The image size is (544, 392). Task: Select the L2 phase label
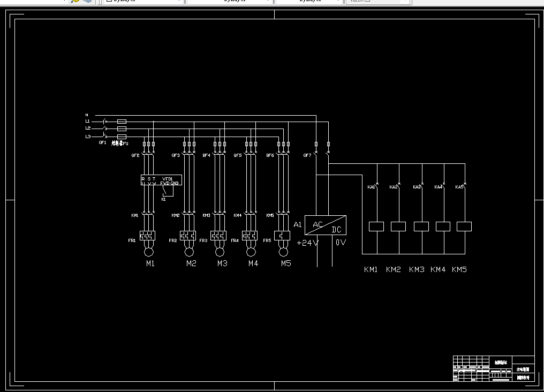[88, 129]
